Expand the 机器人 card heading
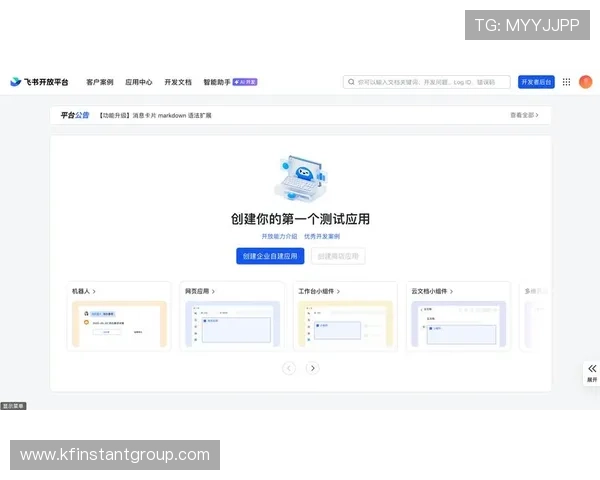Image resolution: width=600 pixels, height=480 pixels. pos(84,291)
